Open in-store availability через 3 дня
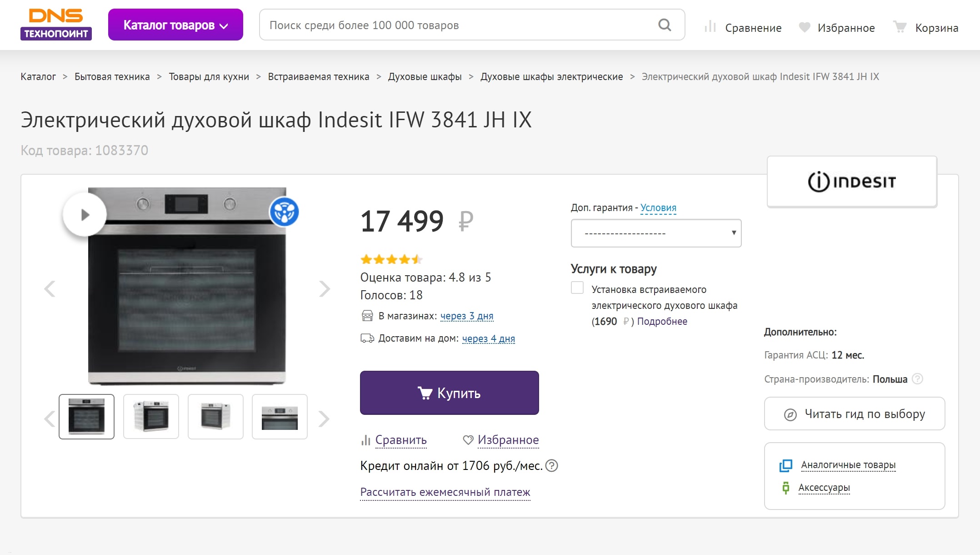 (x=467, y=316)
